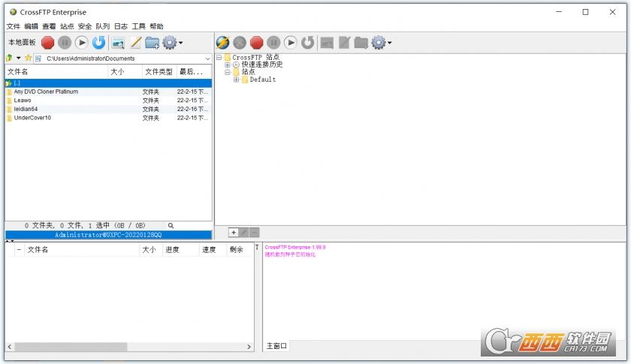
Task: Click the red stop button in remote toolbar
Action: 256,42
